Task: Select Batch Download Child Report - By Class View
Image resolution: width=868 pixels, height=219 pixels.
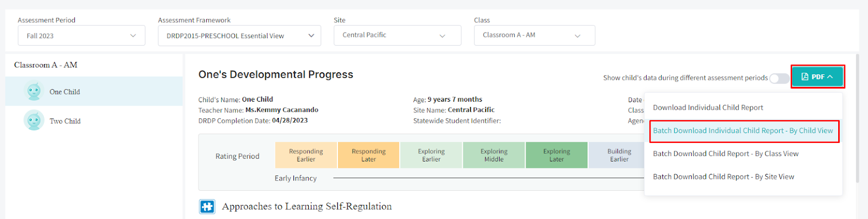Action: pos(725,154)
